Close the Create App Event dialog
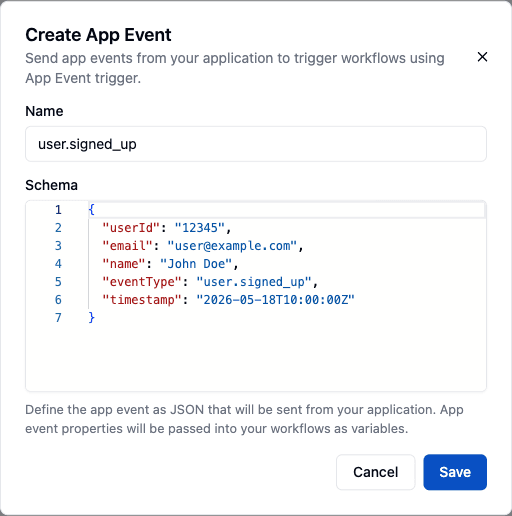 (x=482, y=57)
